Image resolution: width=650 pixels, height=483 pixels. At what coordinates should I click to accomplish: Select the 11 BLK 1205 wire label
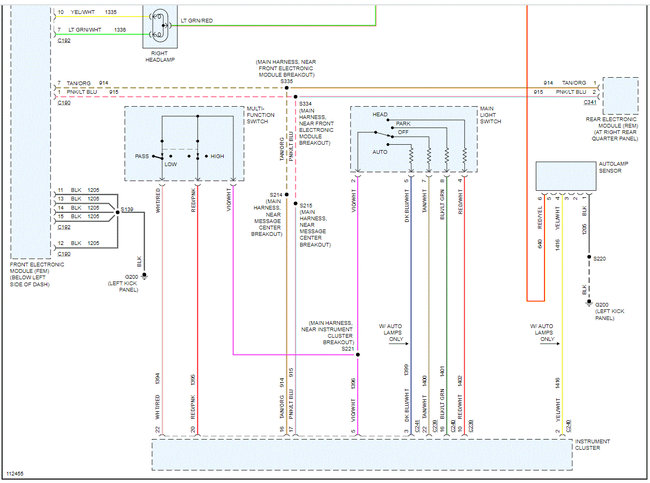click(78, 190)
